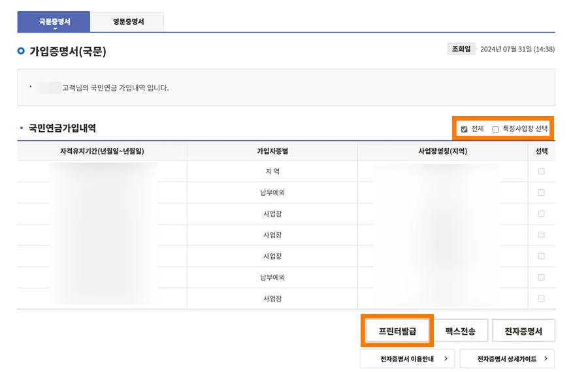588x372 pixels.
Task: Click the 프린터발급 button
Action: click(397, 331)
